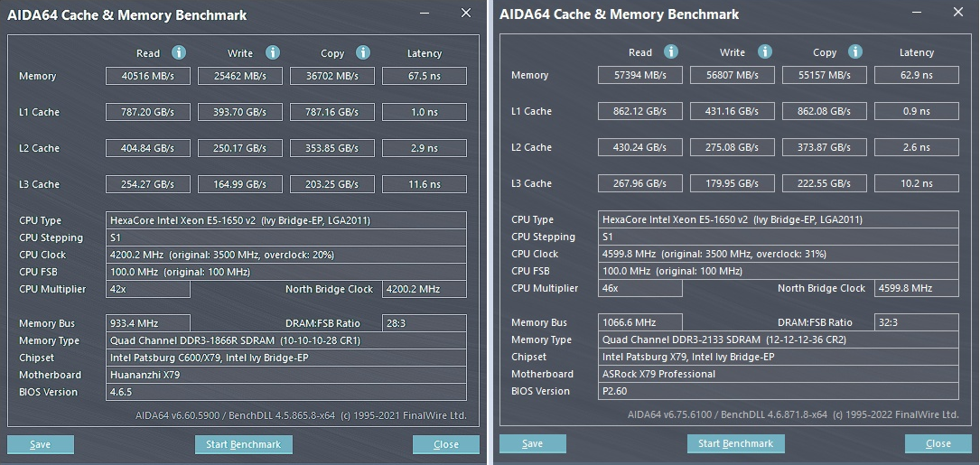Close the right window using the title bar X
Image resolution: width=980 pixels, height=465 pixels.
[x=957, y=13]
